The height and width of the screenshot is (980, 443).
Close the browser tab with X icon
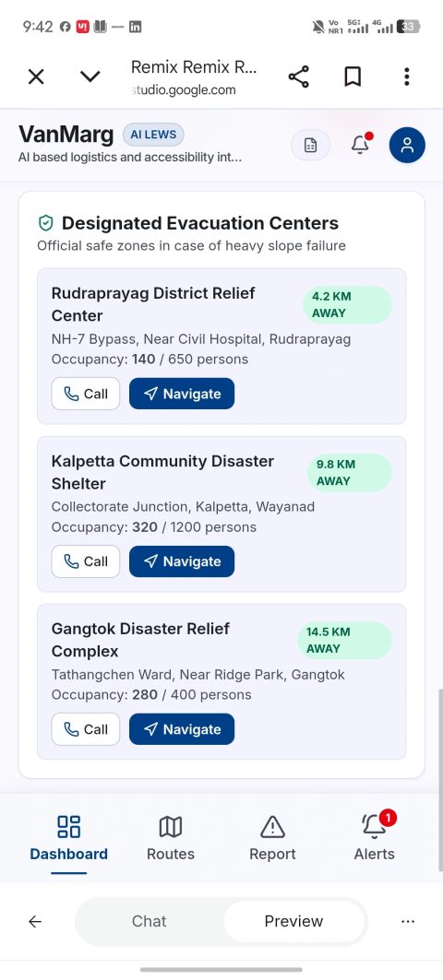(x=36, y=77)
